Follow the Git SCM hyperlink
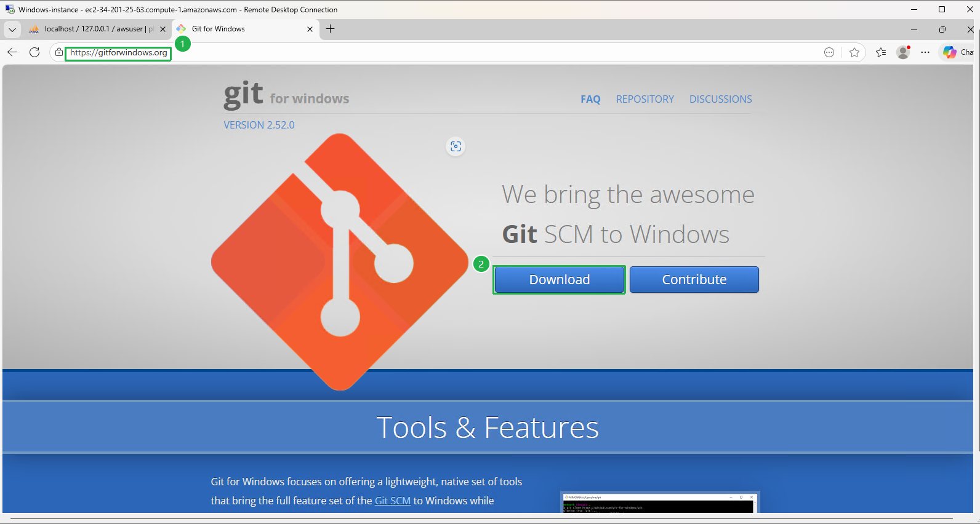 (x=393, y=501)
